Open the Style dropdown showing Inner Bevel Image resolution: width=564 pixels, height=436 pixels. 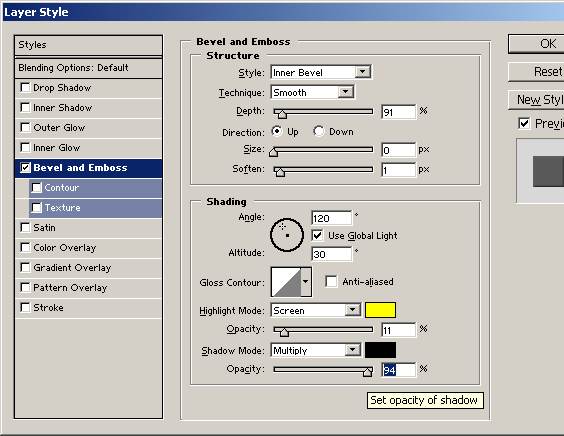(321, 72)
